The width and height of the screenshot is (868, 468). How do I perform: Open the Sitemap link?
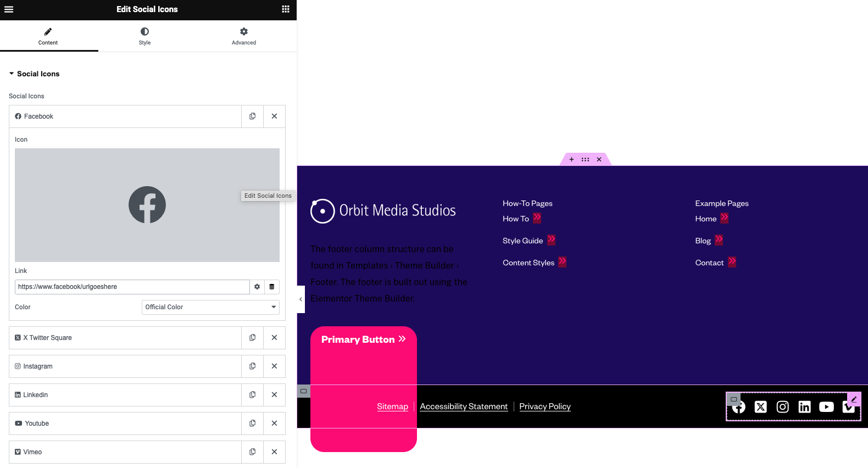click(x=392, y=406)
